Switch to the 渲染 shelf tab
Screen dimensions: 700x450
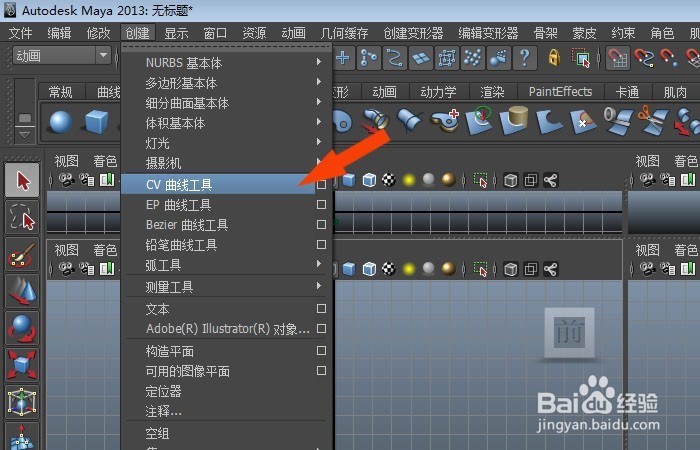[x=492, y=92]
